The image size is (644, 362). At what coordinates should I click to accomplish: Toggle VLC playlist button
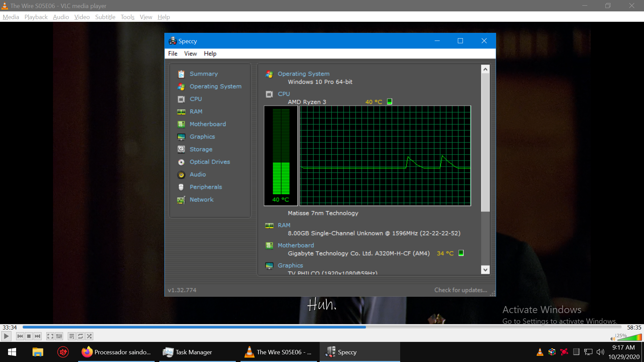(72, 336)
